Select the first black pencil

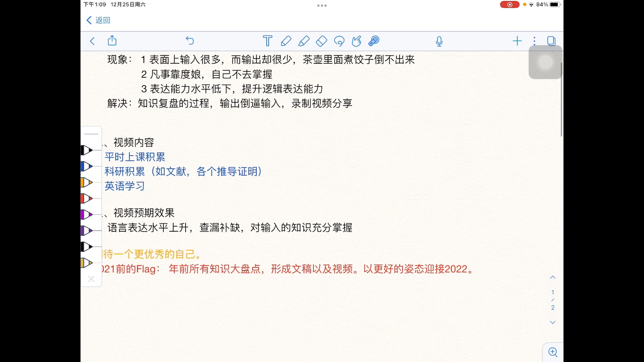(87, 150)
